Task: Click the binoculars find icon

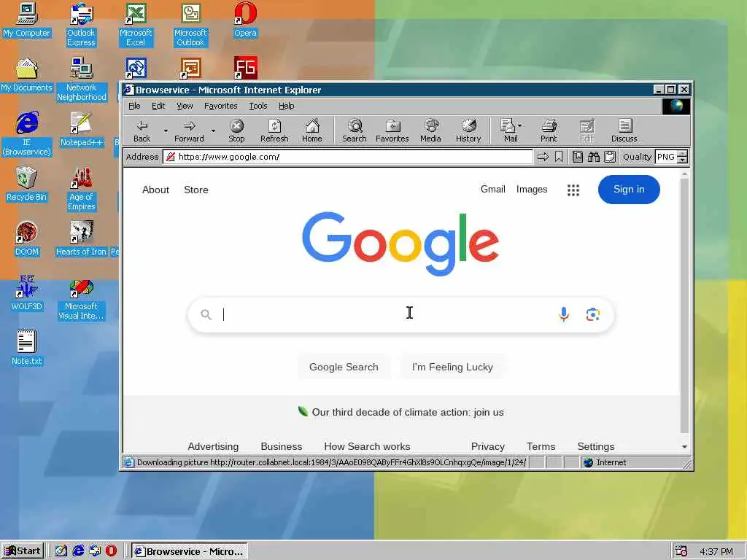Action: [x=594, y=157]
